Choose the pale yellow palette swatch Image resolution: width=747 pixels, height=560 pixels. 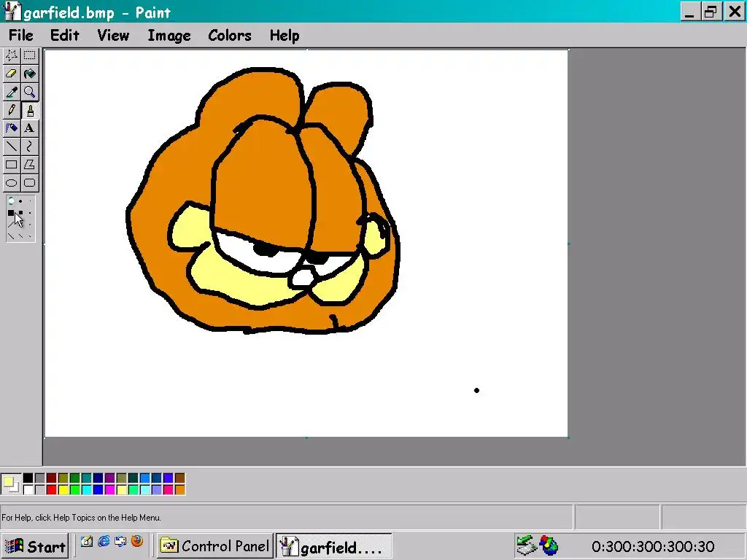pyautogui.click(x=122, y=490)
